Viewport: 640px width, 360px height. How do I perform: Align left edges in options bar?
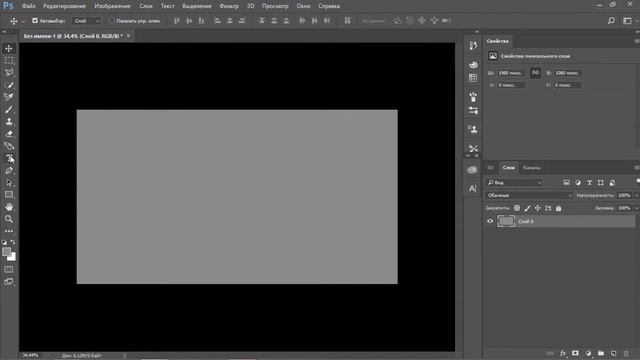click(218, 20)
